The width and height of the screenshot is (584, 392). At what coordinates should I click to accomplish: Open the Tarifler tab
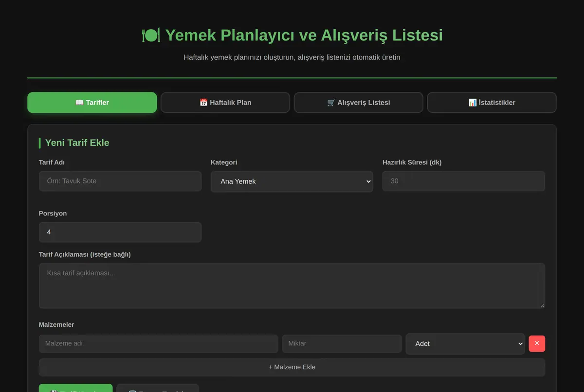(92, 103)
